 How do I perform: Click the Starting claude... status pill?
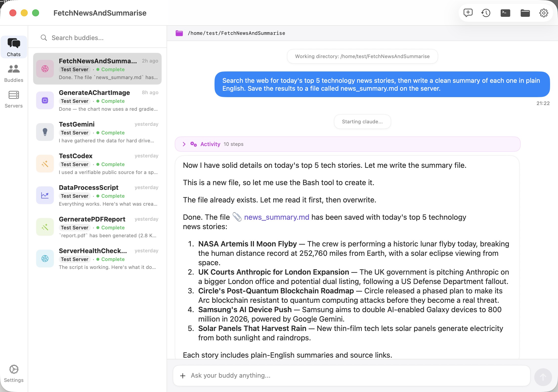[362, 122]
